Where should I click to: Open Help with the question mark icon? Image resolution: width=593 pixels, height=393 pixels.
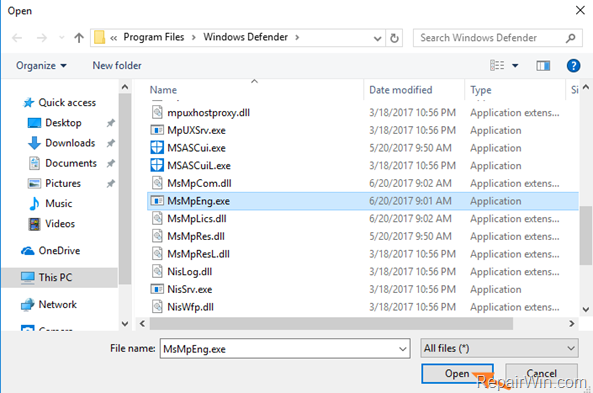pos(573,66)
